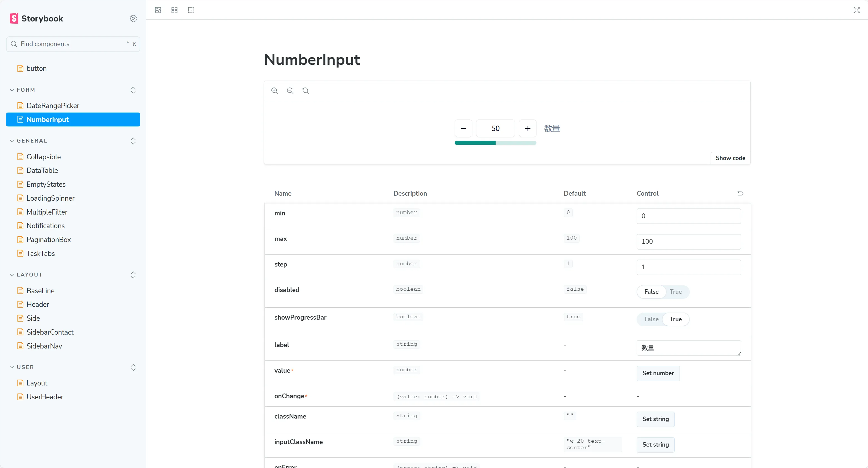Focus the min control input
The height and width of the screenshot is (468, 868).
point(689,216)
